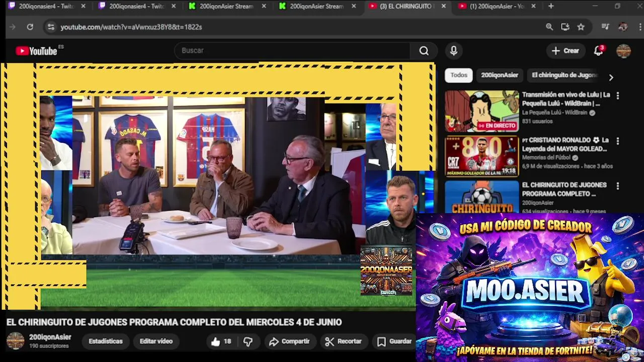This screenshot has width=644, height=362.
Task: Switch to first 200iqonasier4 Twitch tab
Action: [45, 6]
